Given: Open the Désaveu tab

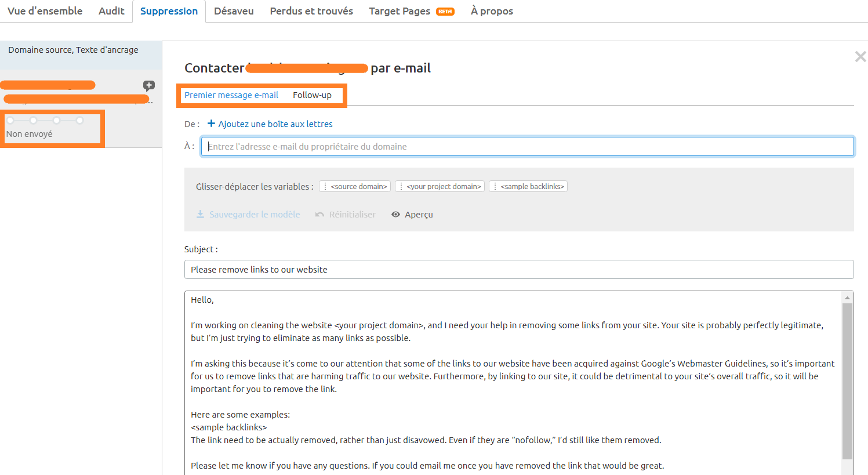Looking at the screenshot, I should [234, 11].
